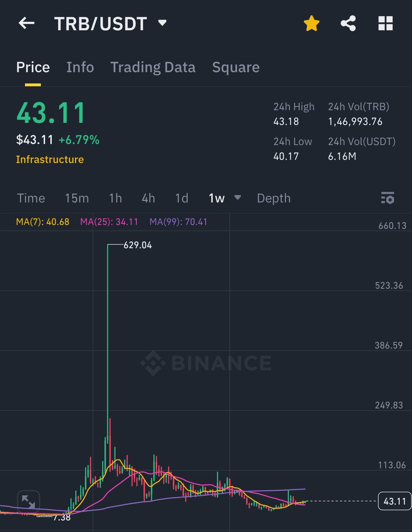The height and width of the screenshot is (532, 412).
Task: Select the Price tab
Action: 33,67
